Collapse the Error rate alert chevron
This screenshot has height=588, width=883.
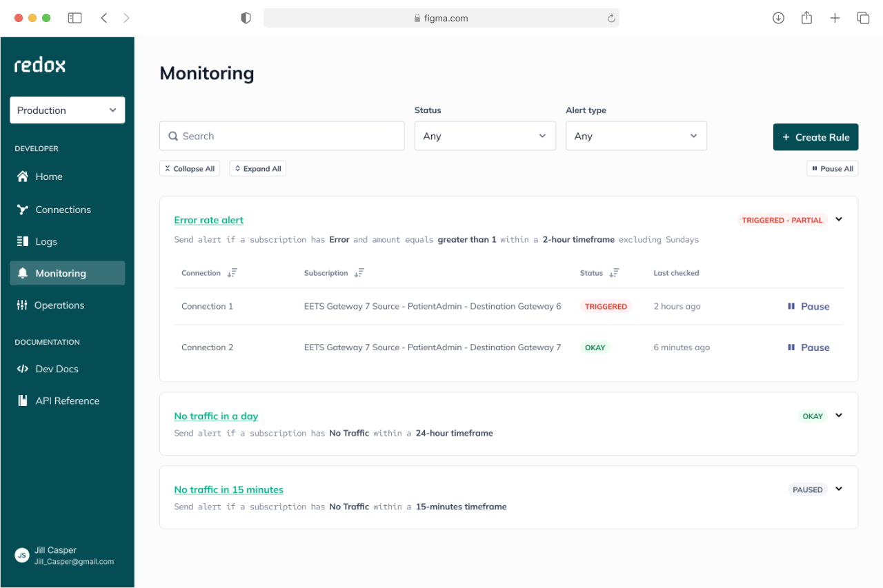click(839, 219)
